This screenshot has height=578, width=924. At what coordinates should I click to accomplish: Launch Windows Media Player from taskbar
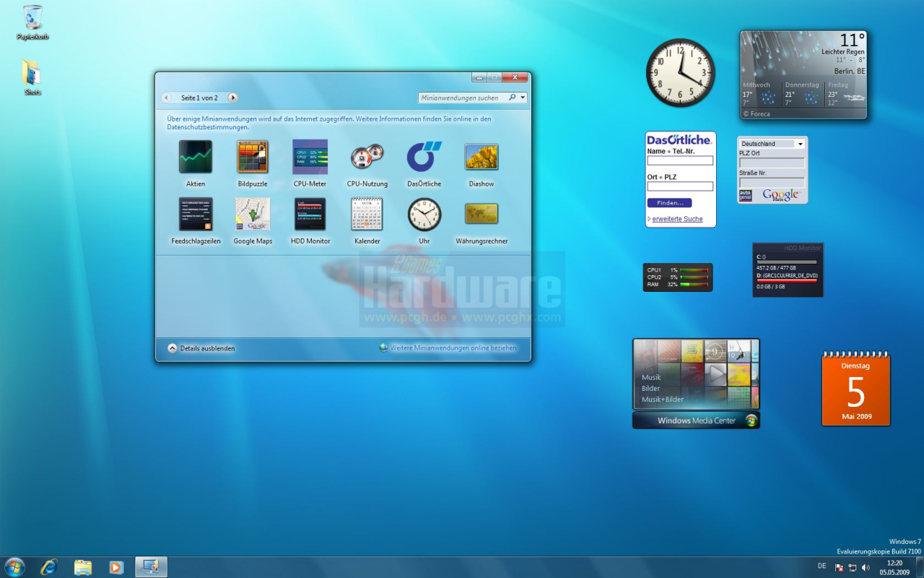tap(115, 567)
